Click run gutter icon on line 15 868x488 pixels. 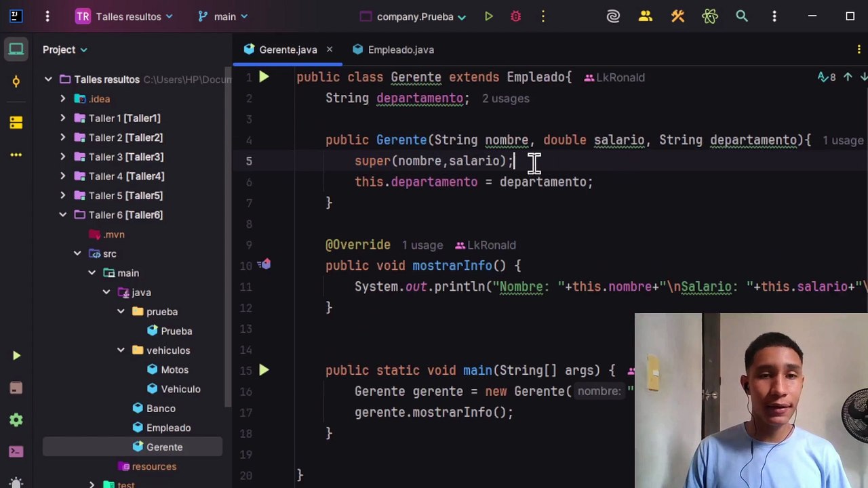coord(264,370)
